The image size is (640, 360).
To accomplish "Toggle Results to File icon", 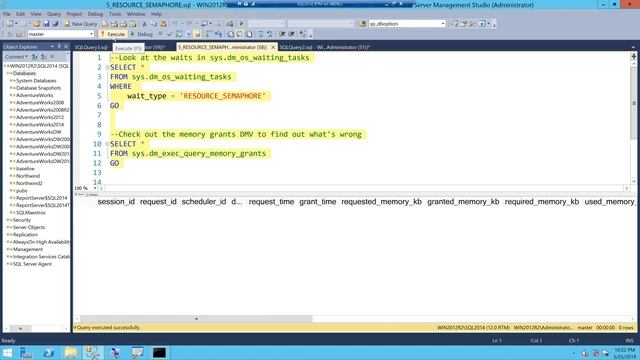I will click(x=249, y=34).
